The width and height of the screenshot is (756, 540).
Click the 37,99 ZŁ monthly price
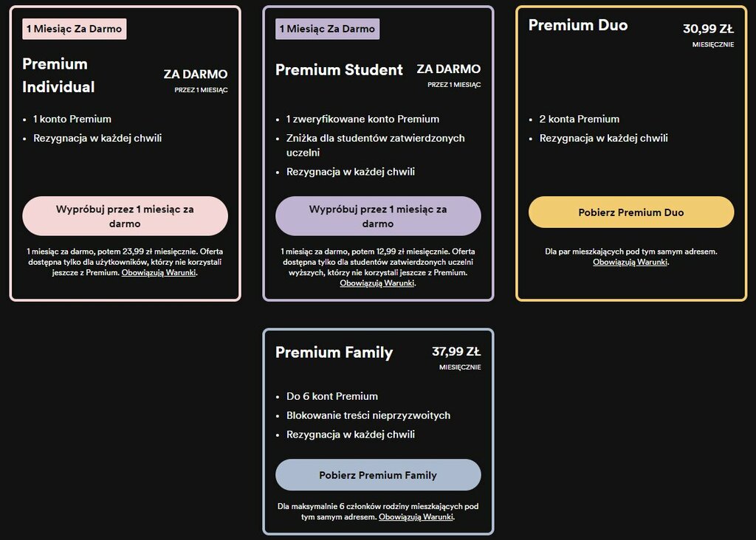456,352
